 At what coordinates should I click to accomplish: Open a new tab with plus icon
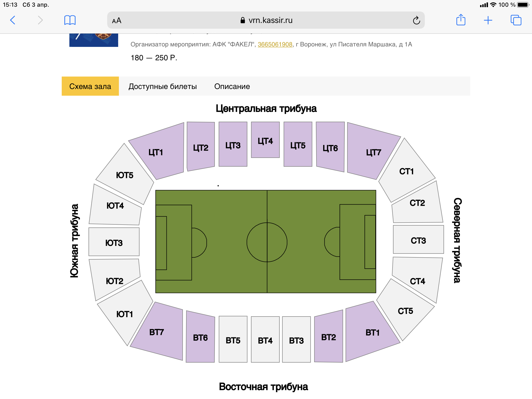pos(488,20)
